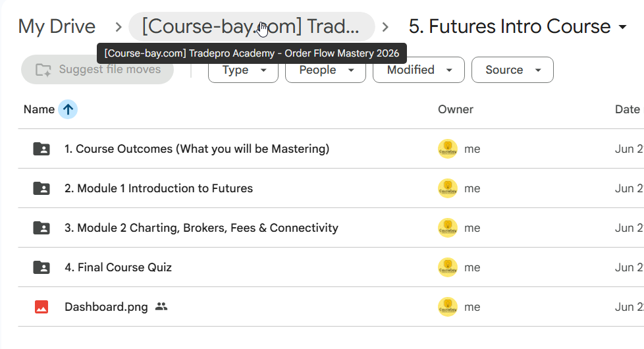
Task: Click the Suggest file moves button
Action: pyautogui.click(x=97, y=69)
